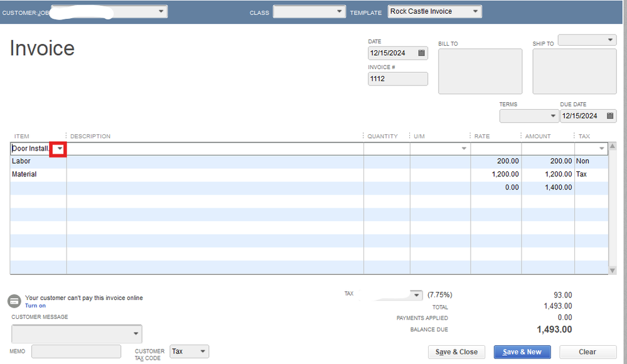Click the Labor rate 200.00 cell
The height and width of the screenshot is (364, 627).
tap(496, 161)
